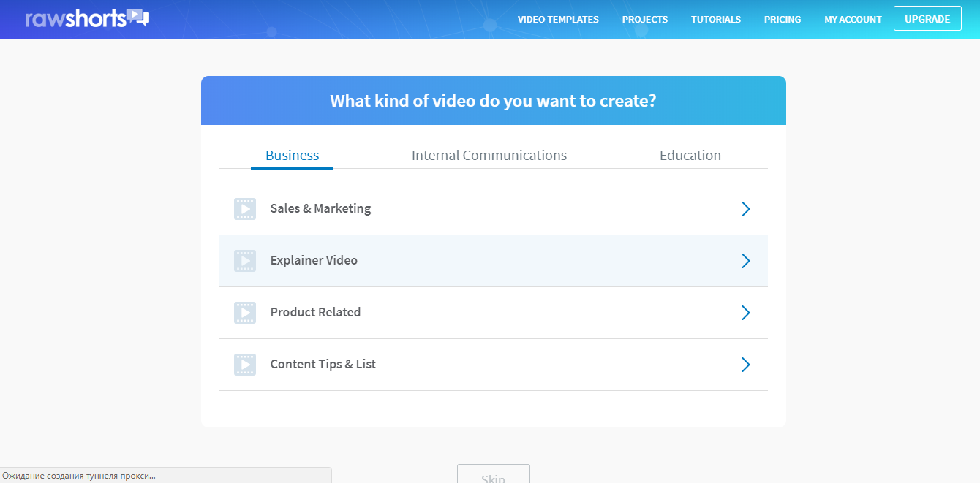Click the Explainer Video film icon
980x483 pixels.
click(245, 261)
